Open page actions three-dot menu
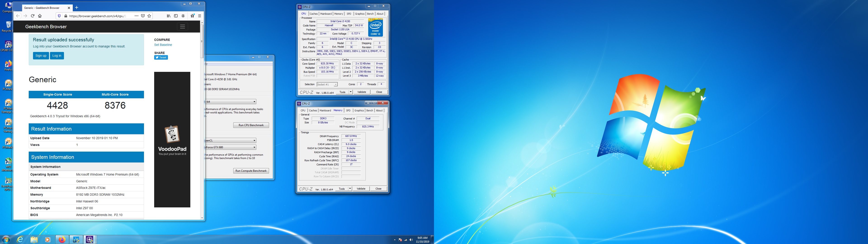Image resolution: width=868 pixels, height=244 pixels. point(136,16)
